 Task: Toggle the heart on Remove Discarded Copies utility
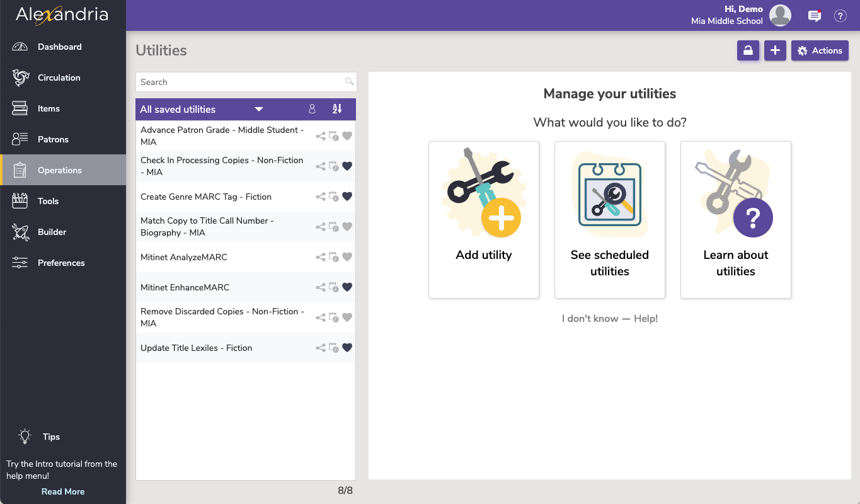point(347,317)
